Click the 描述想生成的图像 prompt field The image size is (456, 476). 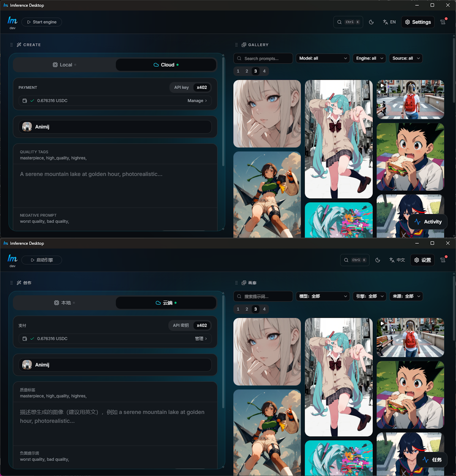(115, 424)
